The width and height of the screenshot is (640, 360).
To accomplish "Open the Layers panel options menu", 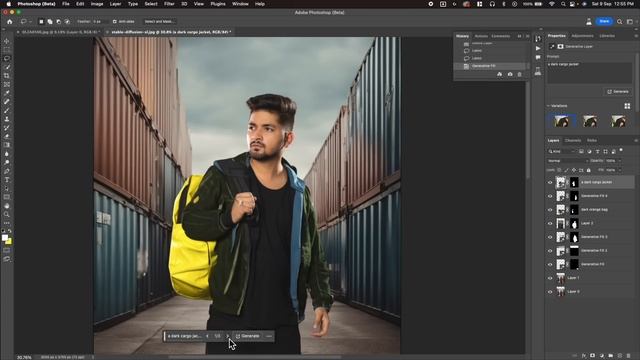I will click(x=636, y=140).
